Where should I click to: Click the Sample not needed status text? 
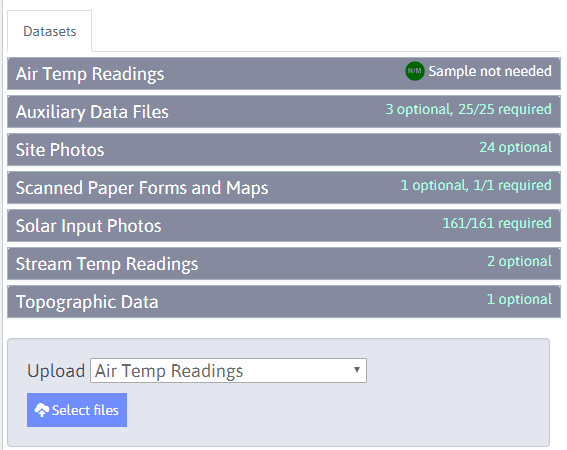(490, 71)
